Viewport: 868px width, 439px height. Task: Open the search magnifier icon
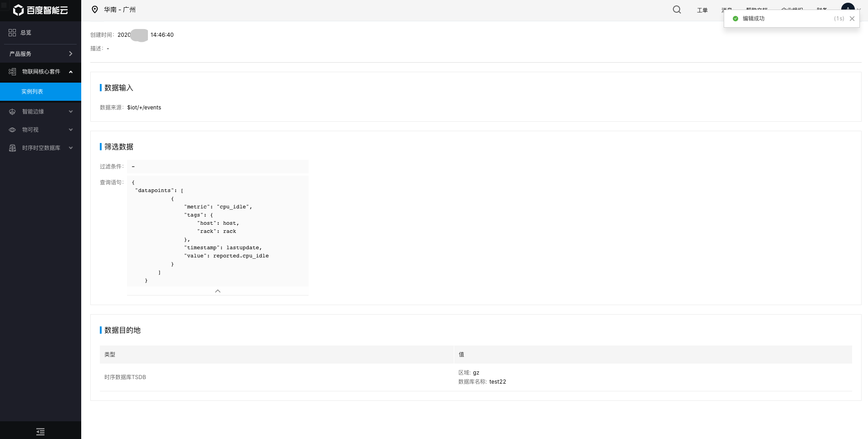[677, 10]
